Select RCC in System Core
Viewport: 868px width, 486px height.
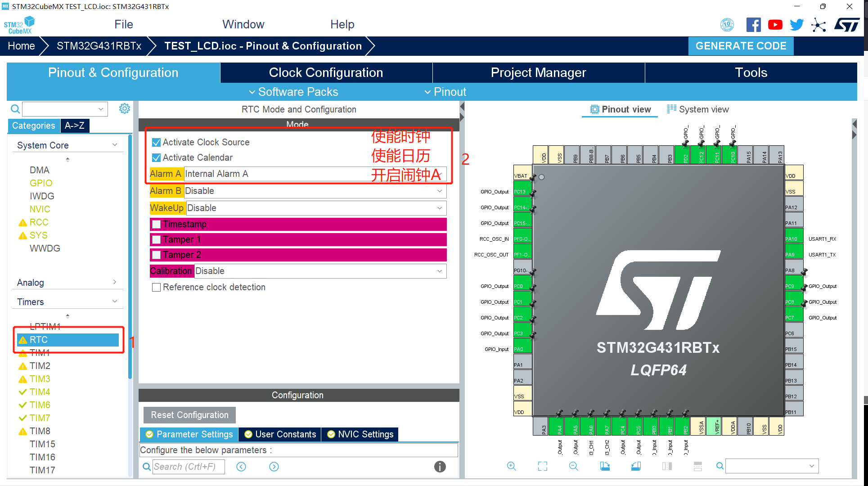(x=39, y=222)
